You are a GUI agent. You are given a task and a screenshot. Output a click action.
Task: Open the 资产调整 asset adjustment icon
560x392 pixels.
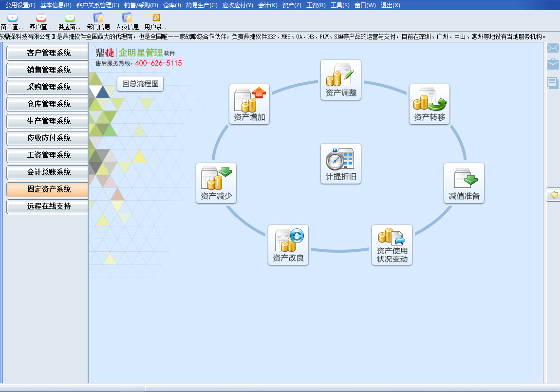pyautogui.click(x=341, y=80)
